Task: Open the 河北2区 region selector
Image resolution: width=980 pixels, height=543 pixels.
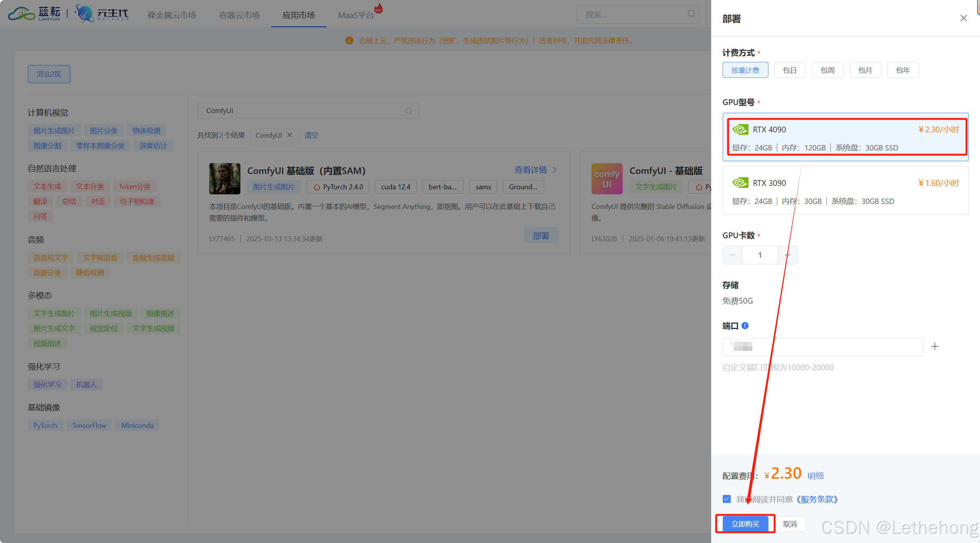Action: pyautogui.click(x=49, y=74)
